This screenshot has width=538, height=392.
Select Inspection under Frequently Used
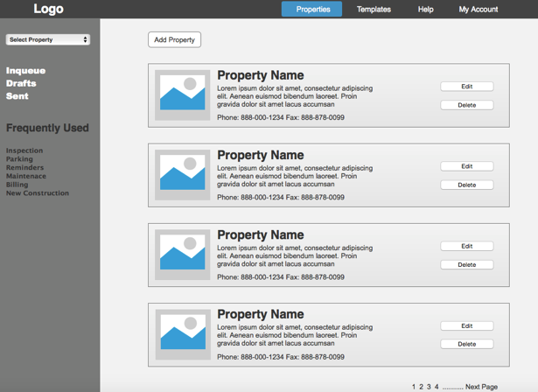[24, 150]
